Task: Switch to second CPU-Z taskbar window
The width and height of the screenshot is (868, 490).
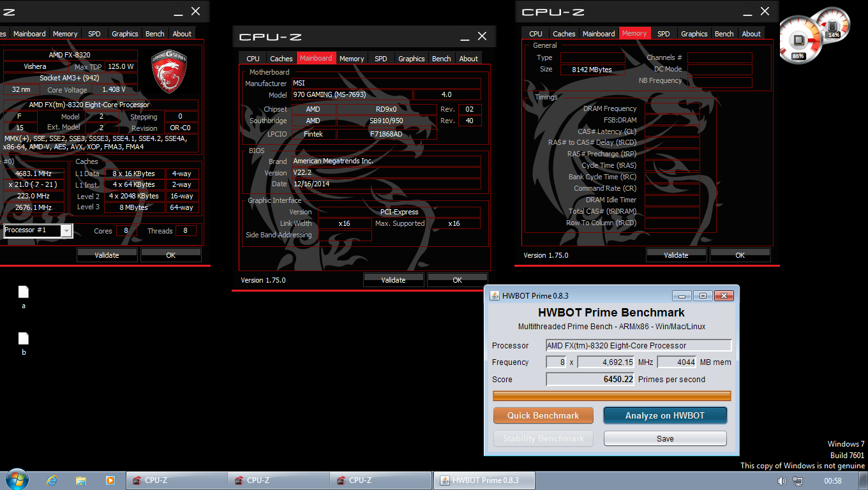Action: pyautogui.click(x=278, y=480)
